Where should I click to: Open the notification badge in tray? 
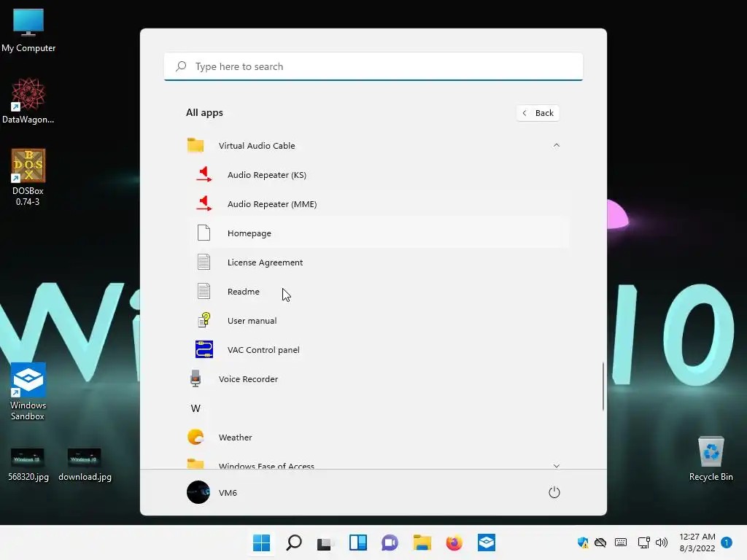click(x=727, y=542)
